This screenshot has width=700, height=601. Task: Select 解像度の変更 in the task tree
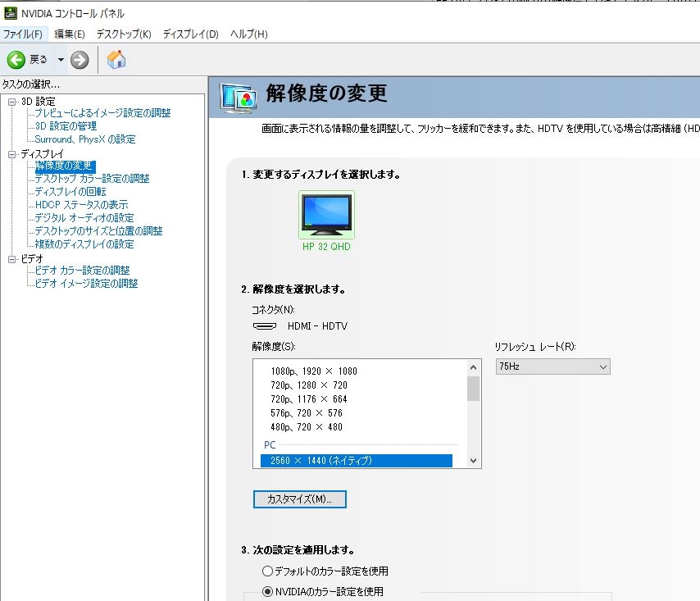tap(65, 166)
